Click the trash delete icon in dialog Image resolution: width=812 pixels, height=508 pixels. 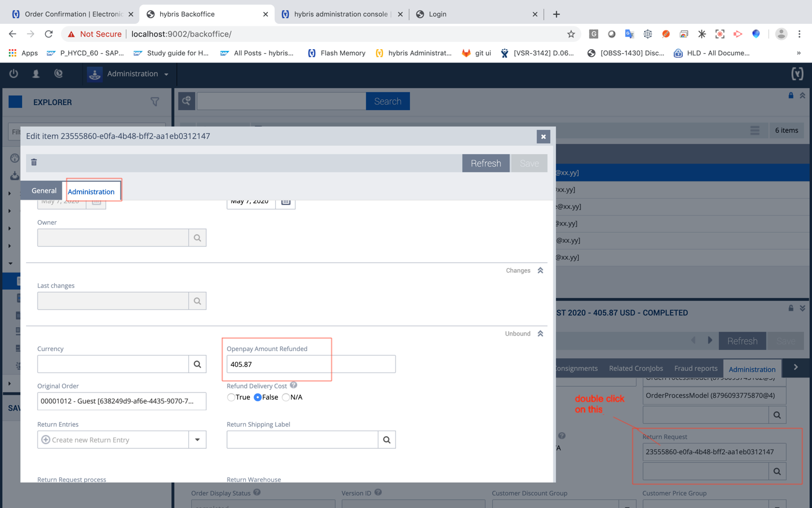[34, 163]
